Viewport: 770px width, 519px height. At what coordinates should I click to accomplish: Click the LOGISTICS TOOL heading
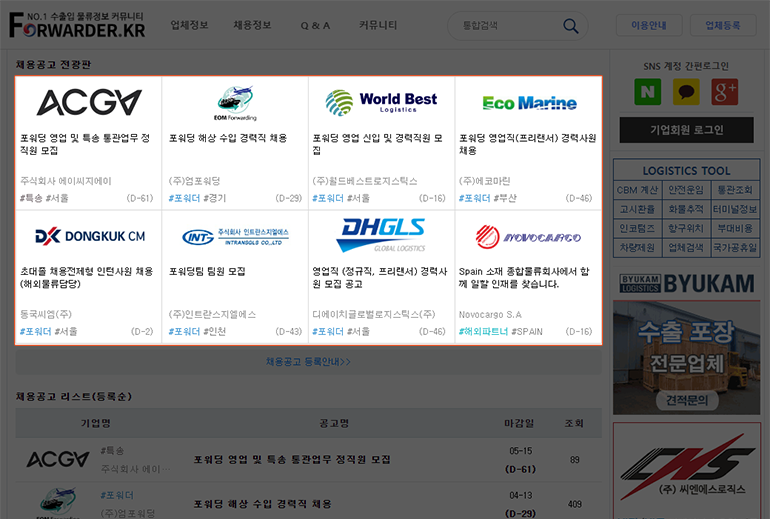click(687, 171)
